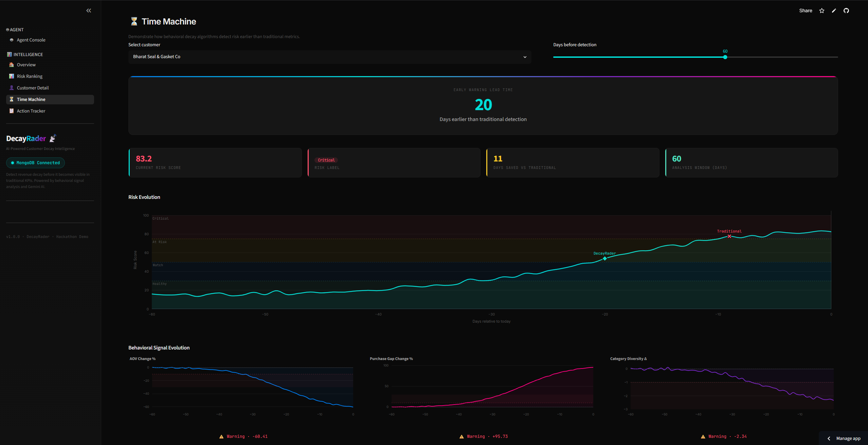Viewport: 868px width, 445px height.
Task: Open Agent Console page
Action: (x=31, y=40)
